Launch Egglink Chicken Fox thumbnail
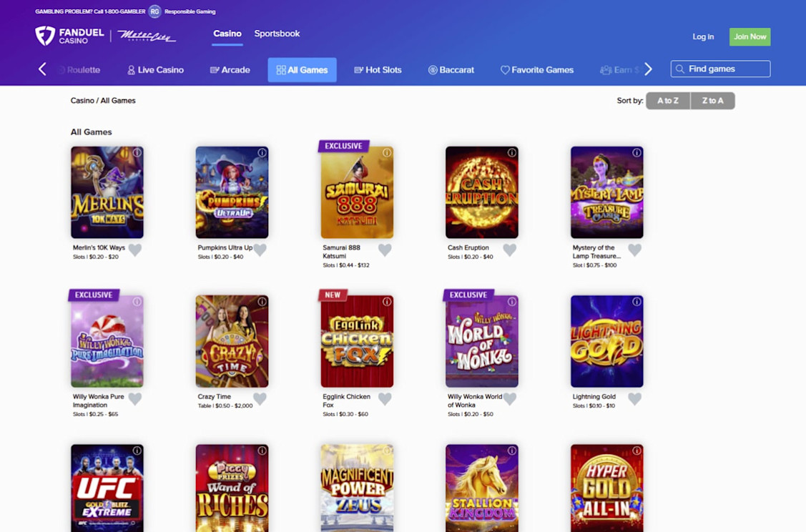The width and height of the screenshot is (806, 532). click(357, 341)
